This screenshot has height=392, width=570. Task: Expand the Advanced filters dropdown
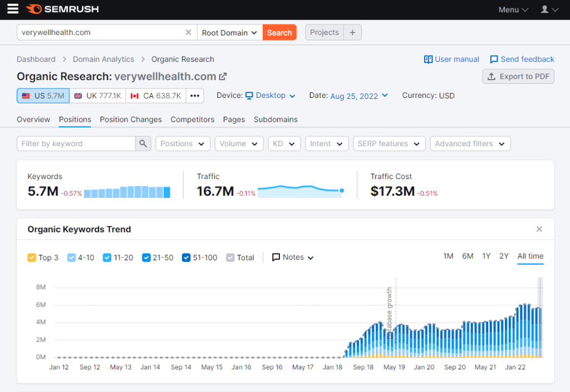470,143
